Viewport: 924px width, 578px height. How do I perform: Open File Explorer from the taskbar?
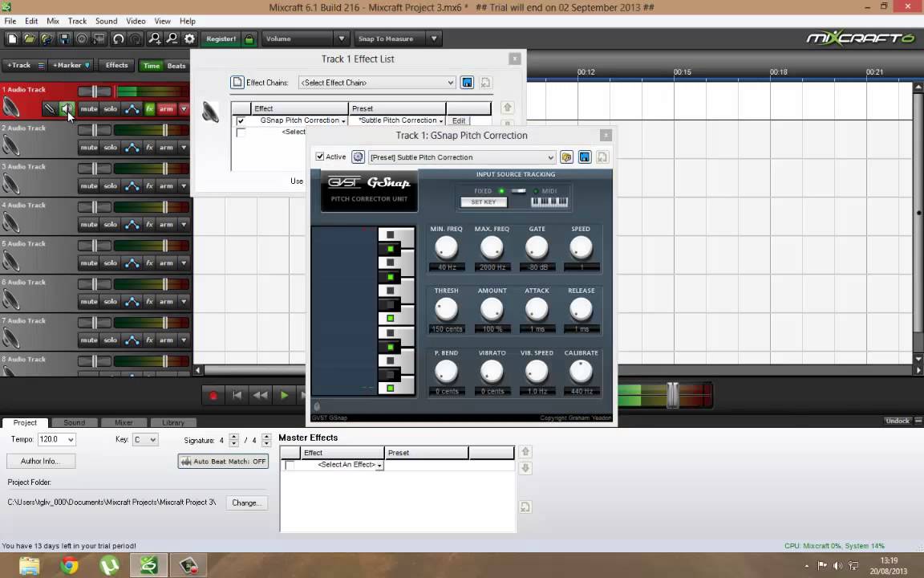click(29, 566)
